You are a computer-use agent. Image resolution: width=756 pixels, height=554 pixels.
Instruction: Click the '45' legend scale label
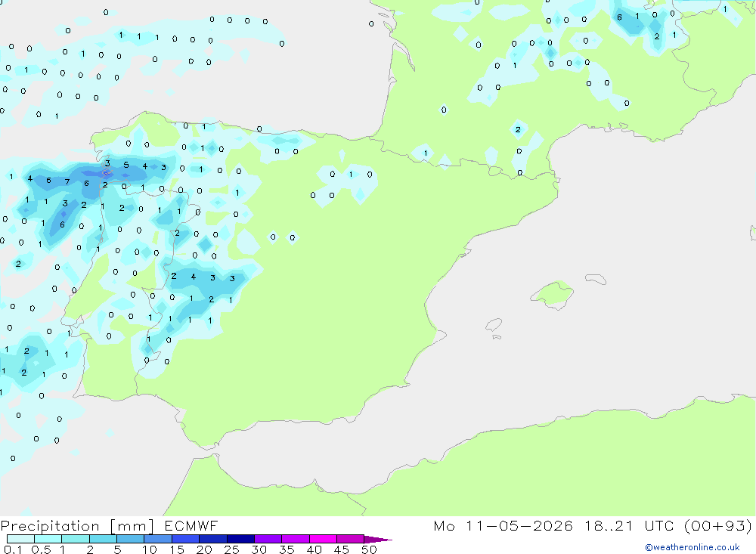(x=342, y=549)
